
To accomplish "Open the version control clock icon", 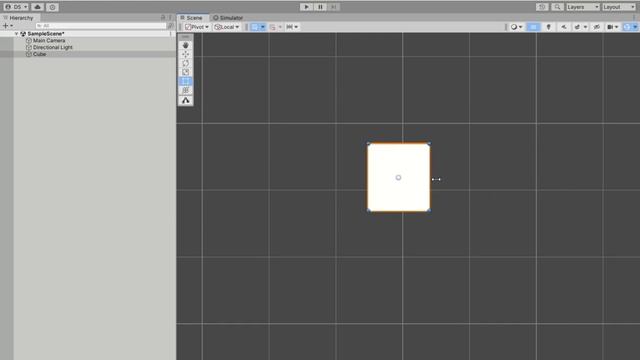I will tap(52, 7).
